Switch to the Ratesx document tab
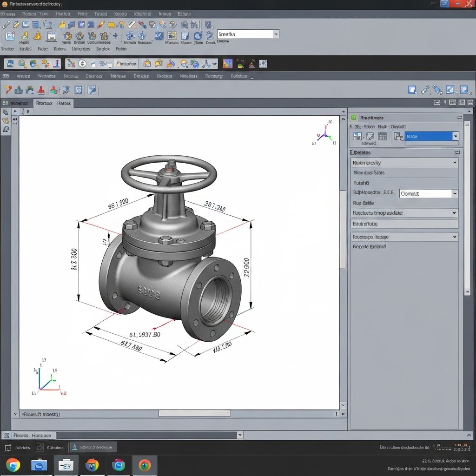Viewport: 476px width, 476px height. (64, 103)
